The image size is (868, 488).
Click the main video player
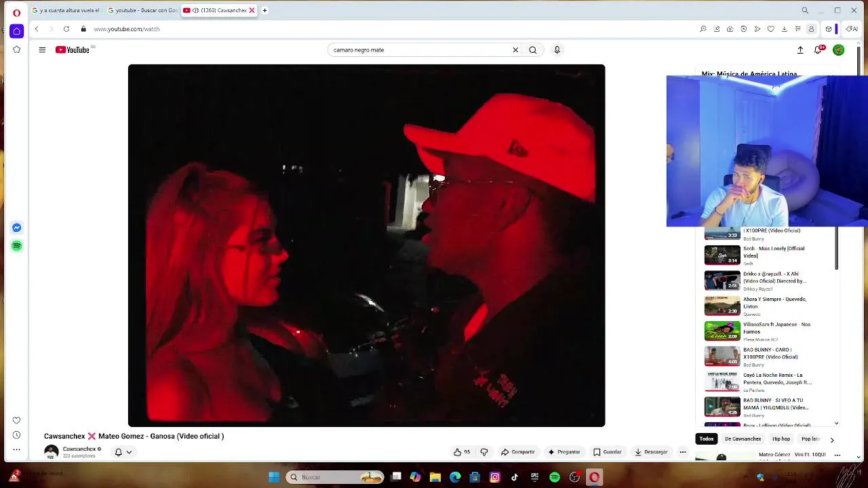coord(366,245)
